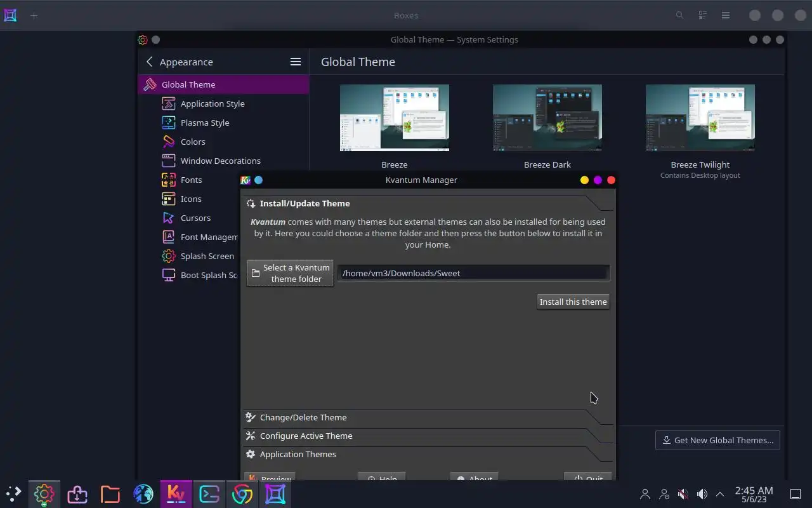Expand the Install/Update Theme section
812x508 pixels.
click(428, 203)
